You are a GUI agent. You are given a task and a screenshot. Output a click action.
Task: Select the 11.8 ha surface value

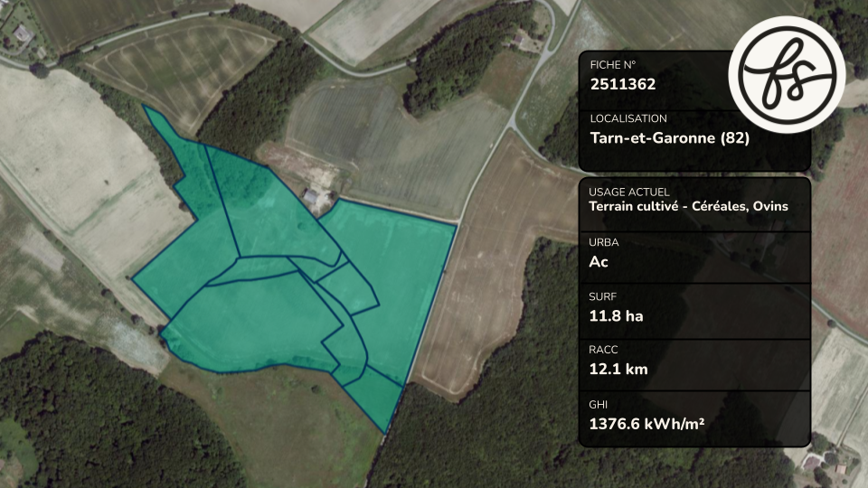pos(616,316)
